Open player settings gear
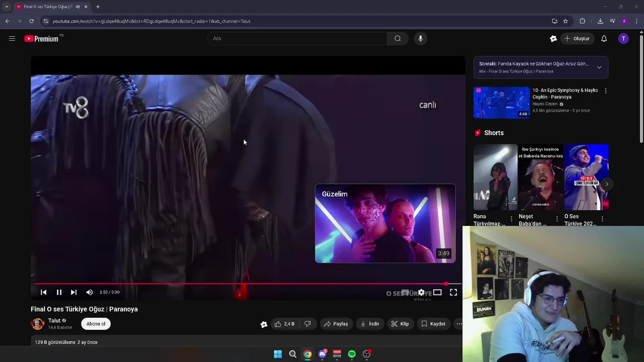The height and width of the screenshot is (362, 644). click(421, 292)
